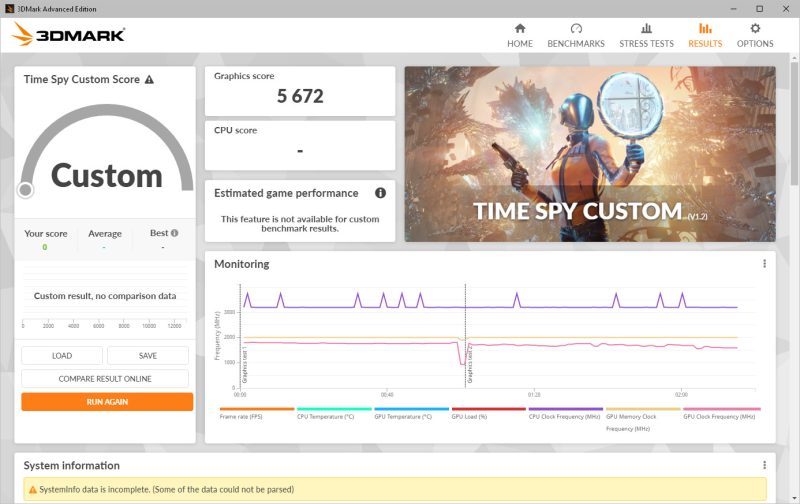The width and height of the screenshot is (800, 504).
Task: Toggle GPU Memory Clock Frequency legend item
Action: pos(643,420)
